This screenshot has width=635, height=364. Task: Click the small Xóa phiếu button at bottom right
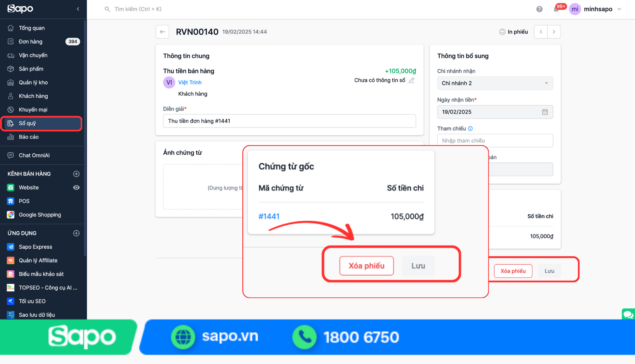[513, 271]
